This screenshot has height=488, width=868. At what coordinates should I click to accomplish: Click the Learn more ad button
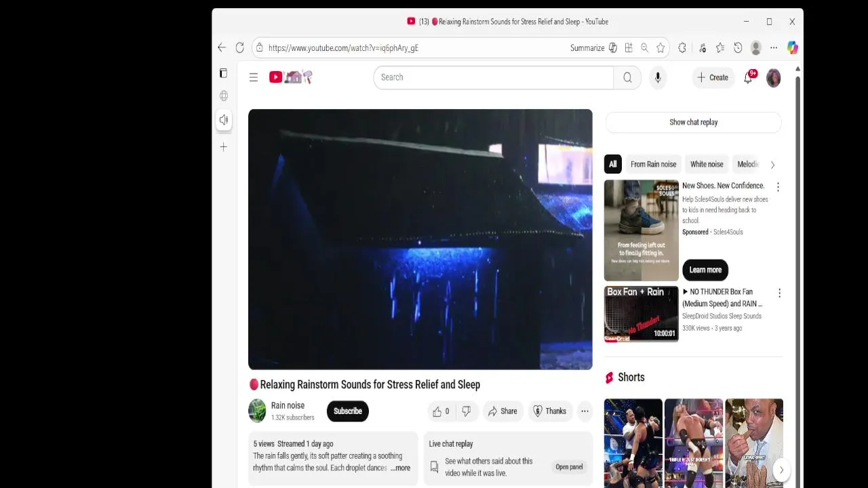point(705,270)
